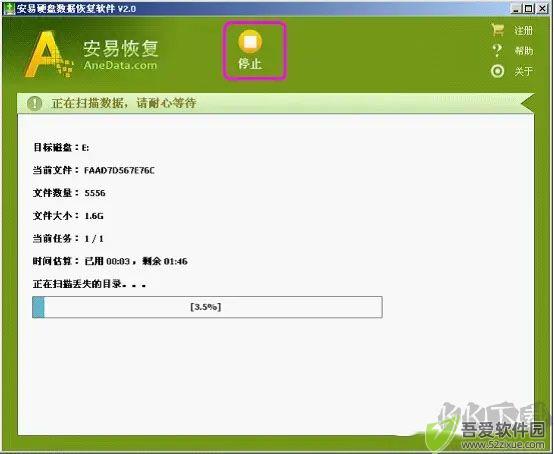Image resolution: width=554 pixels, height=454 pixels.
Task: Click the golden A application logo
Action: pyautogui.click(x=49, y=54)
